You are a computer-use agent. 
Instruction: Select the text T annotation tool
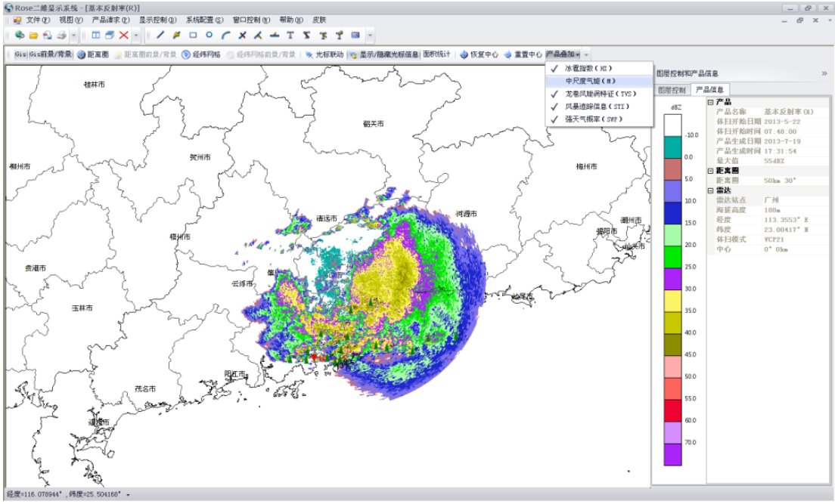point(290,35)
